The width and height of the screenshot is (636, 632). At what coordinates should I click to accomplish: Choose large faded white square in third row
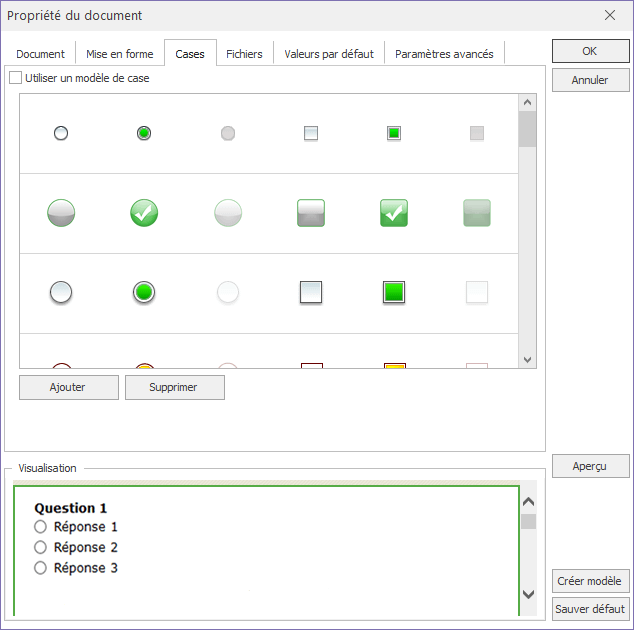(x=477, y=292)
